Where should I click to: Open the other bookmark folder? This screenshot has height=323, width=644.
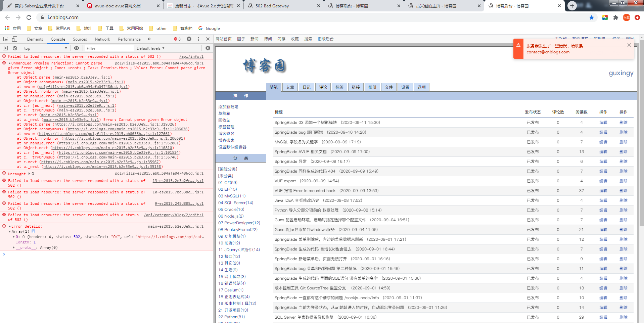[x=158, y=28]
